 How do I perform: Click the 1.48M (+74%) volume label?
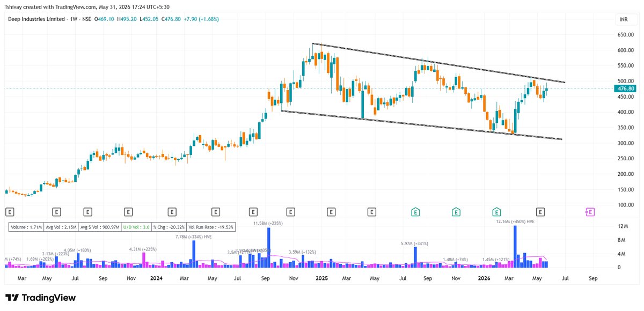tap(455, 260)
